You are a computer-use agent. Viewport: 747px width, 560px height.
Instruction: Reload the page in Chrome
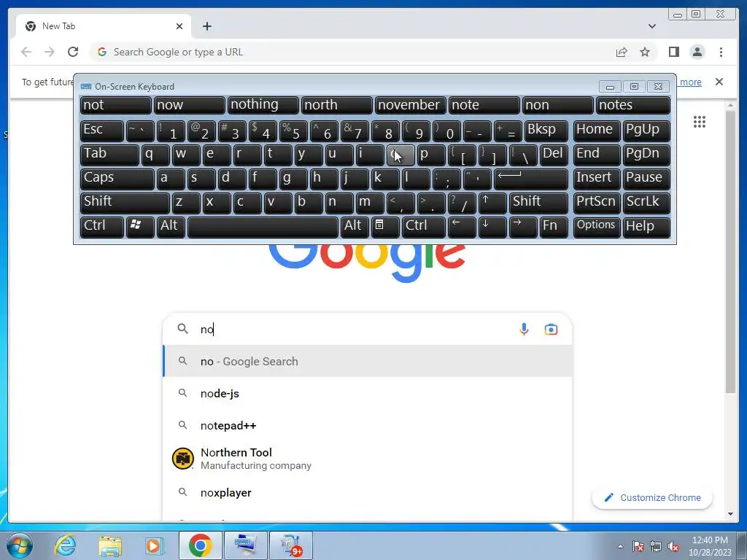point(73,52)
